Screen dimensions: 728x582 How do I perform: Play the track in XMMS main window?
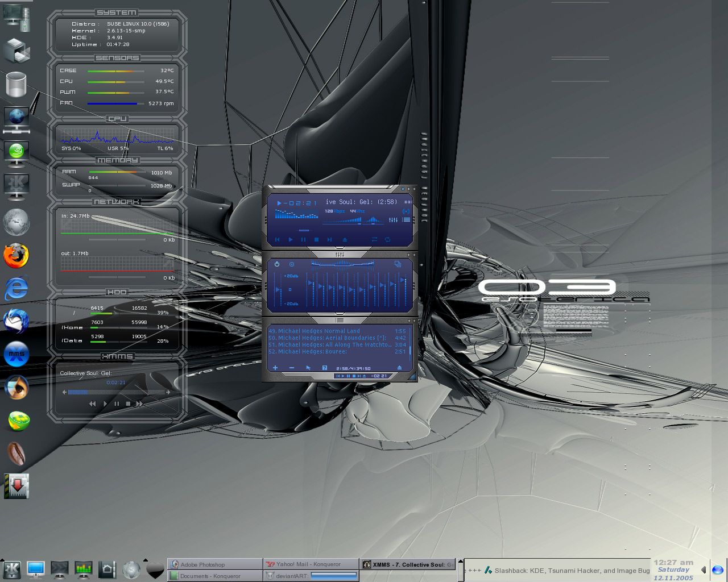point(291,240)
